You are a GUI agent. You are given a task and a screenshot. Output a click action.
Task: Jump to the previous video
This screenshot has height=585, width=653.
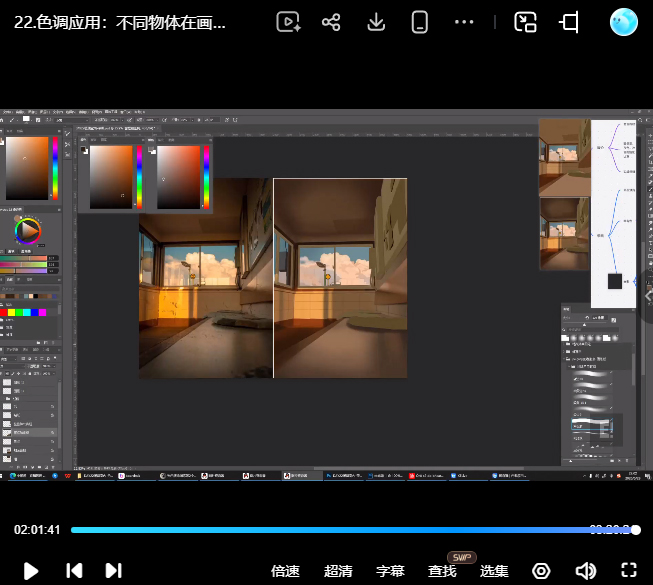click(x=74, y=570)
